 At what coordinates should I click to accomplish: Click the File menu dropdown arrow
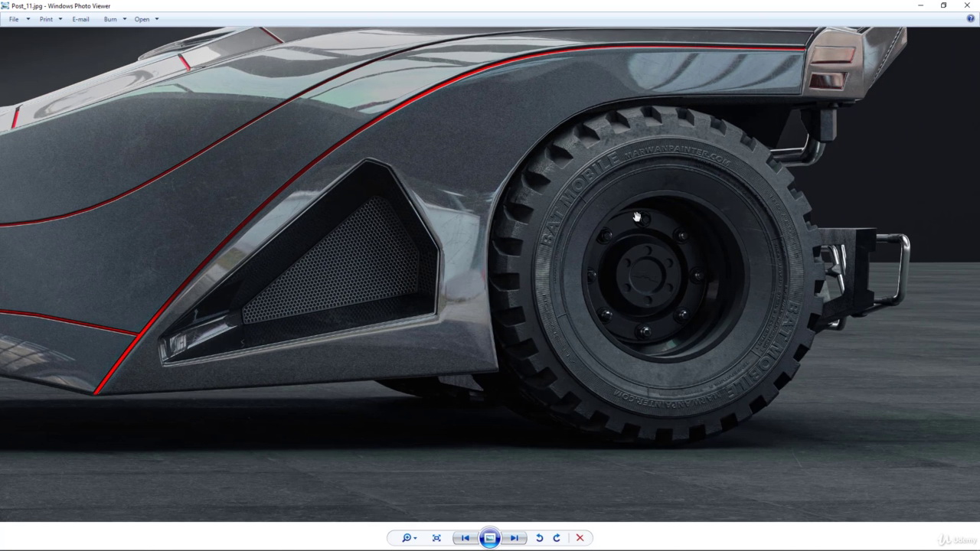pyautogui.click(x=28, y=19)
